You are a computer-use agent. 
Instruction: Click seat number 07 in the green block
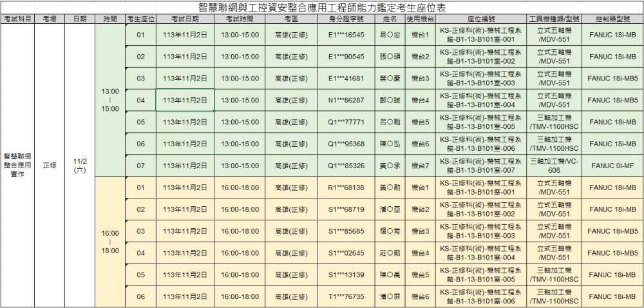[141, 166]
